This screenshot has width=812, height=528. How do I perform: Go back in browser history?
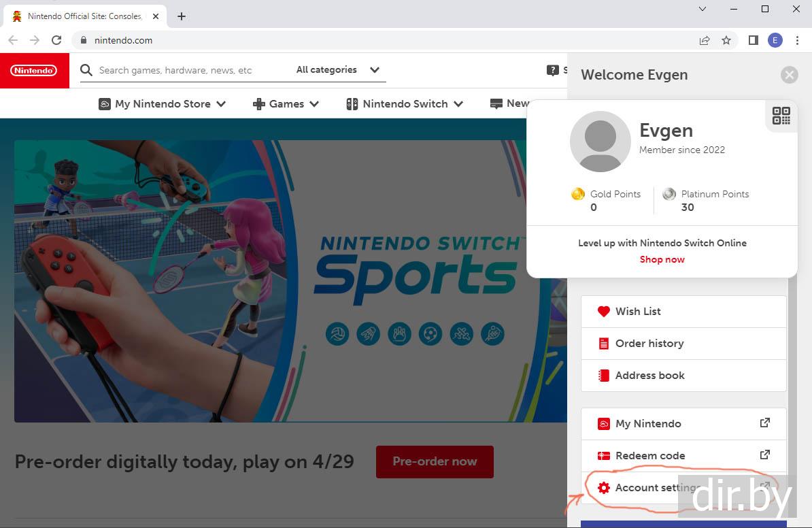[13, 40]
